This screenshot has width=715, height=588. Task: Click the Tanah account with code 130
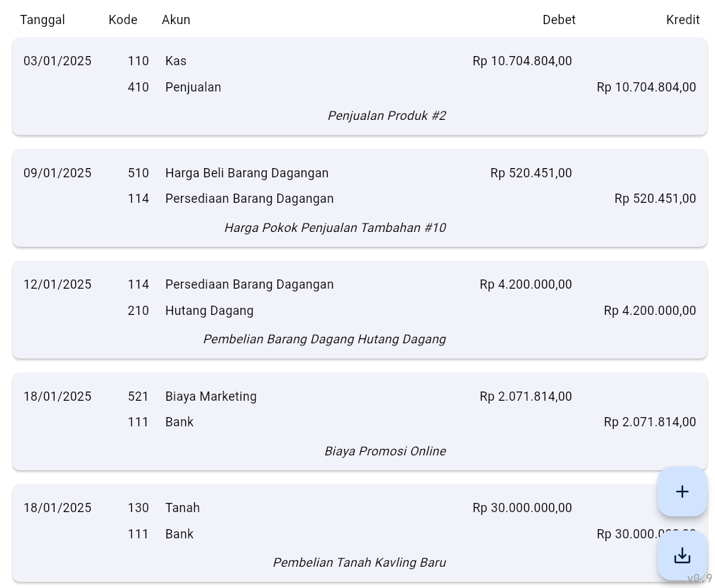tap(182, 508)
